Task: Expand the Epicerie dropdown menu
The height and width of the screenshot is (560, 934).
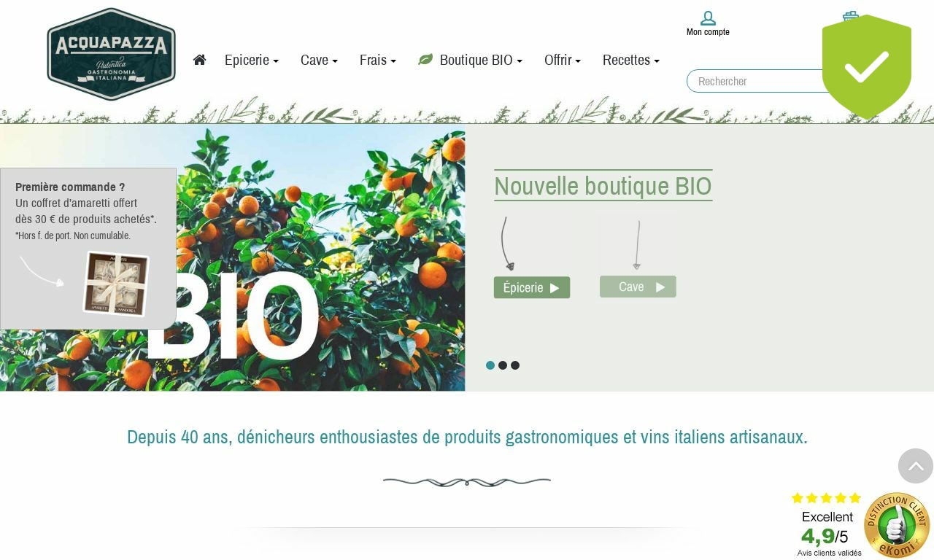Action: pyautogui.click(x=252, y=60)
